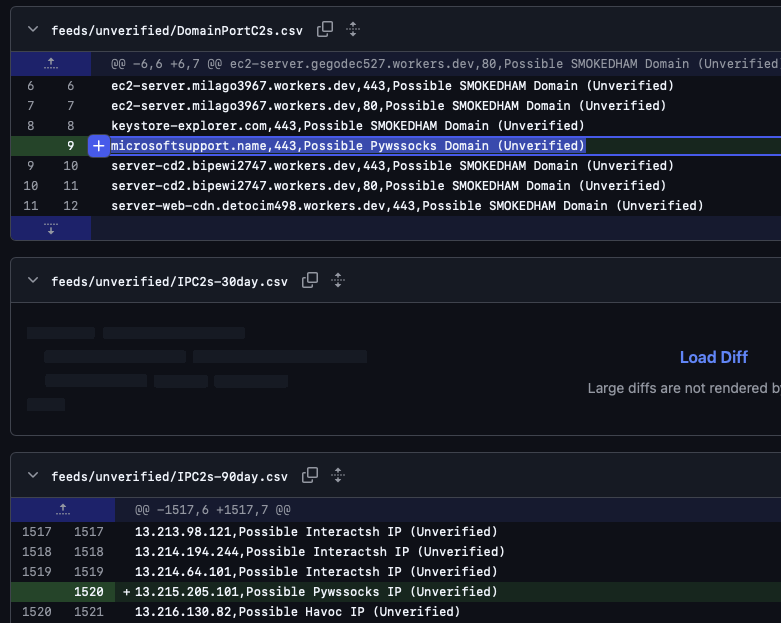781x623 pixels.
Task: Expand lines above IPC2s-90day.csv hunk
Action: pos(63,509)
